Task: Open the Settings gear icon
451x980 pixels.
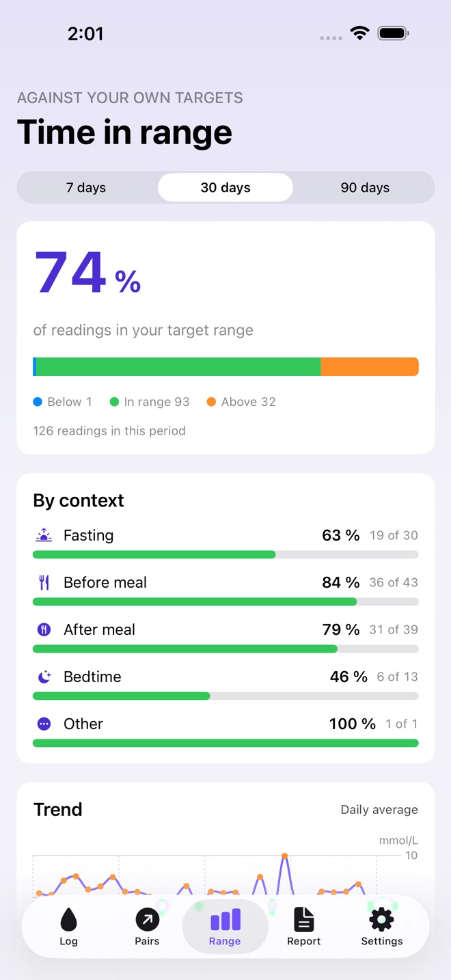Action: coord(381,920)
